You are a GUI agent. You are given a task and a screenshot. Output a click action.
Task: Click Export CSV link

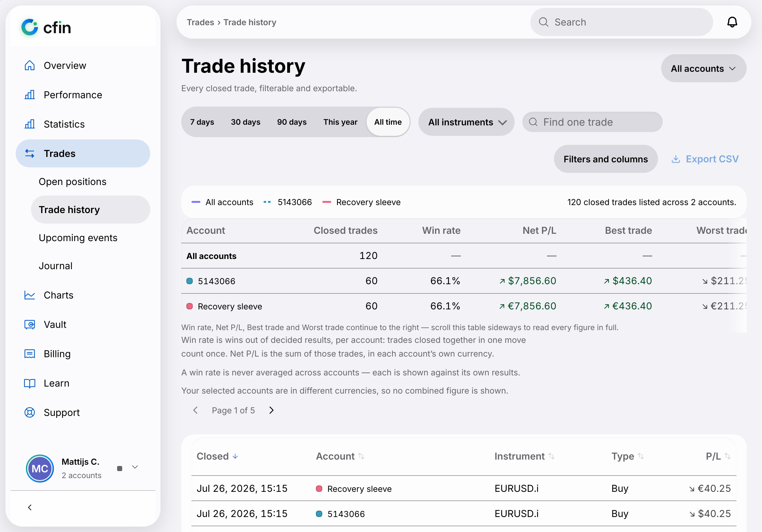pyautogui.click(x=705, y=159)
